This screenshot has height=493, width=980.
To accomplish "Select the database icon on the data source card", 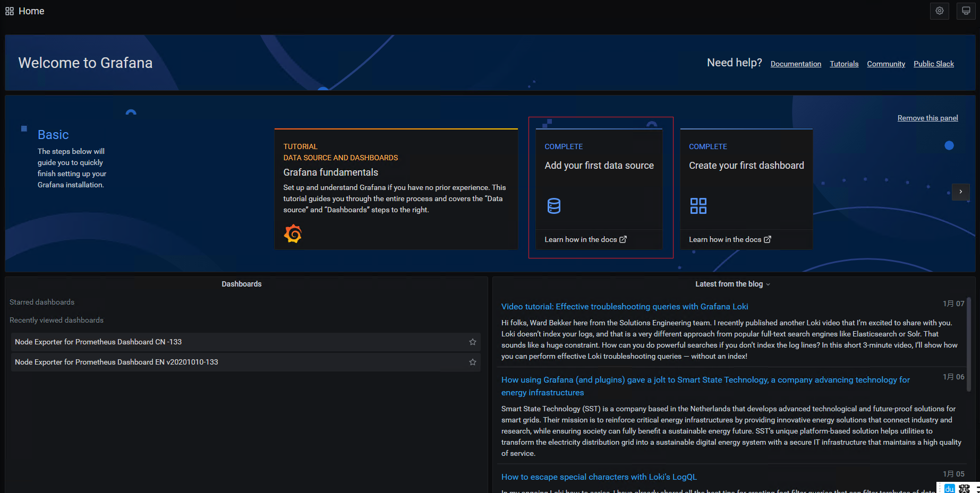I will click(553, 206).
